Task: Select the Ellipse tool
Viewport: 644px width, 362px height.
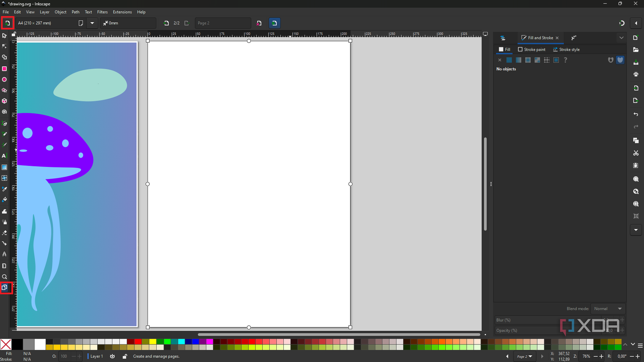Action: (x=4, y=79)
